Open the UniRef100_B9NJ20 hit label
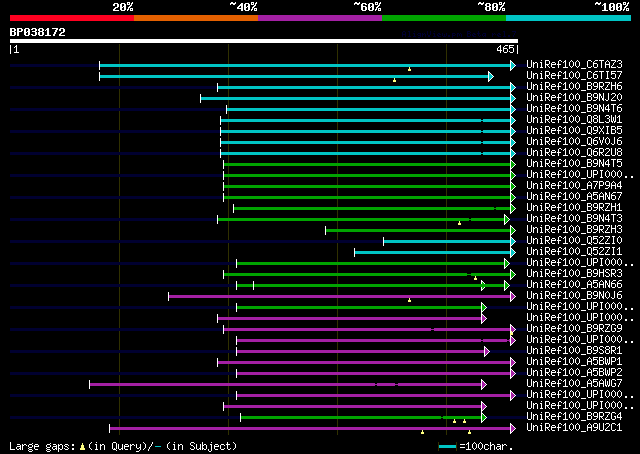This screenshot has width=640, height=454. [x=574, y=98]
